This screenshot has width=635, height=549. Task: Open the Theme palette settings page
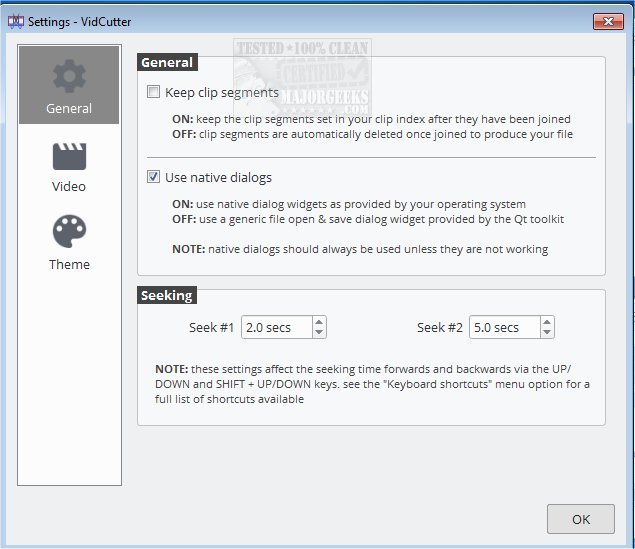tap(69, 243)
